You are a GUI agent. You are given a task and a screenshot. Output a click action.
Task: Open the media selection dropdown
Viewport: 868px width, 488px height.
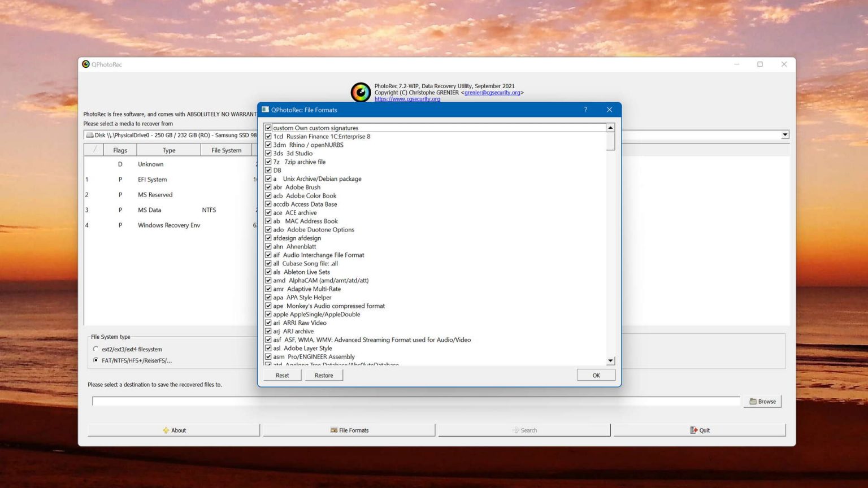coord(785,135)
